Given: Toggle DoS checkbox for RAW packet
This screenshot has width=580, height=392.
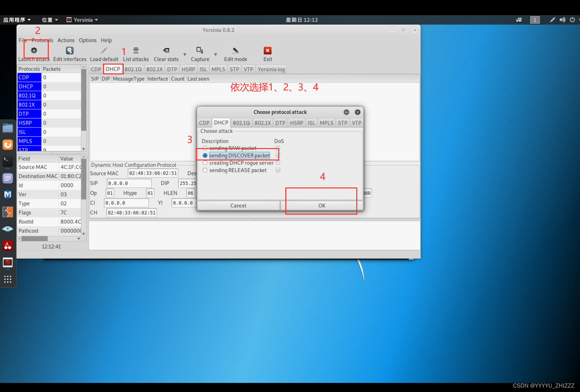Looking at the screenshot, I should [x=278, y=148].
